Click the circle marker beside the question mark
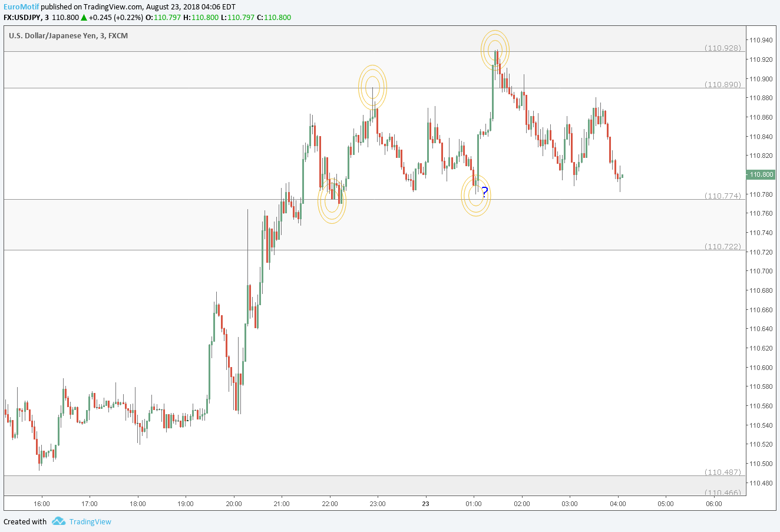The image size is (780, 532). [x=476, y=195]
